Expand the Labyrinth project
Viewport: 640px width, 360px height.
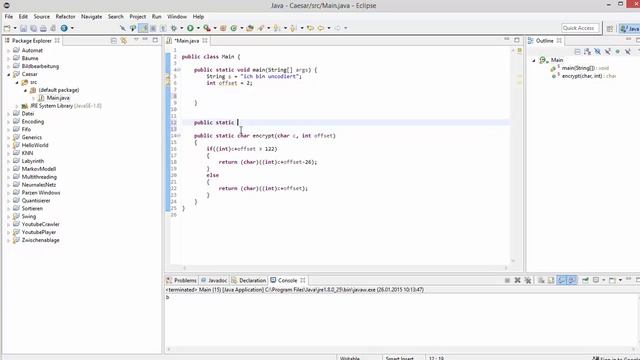tap(9, 161)
